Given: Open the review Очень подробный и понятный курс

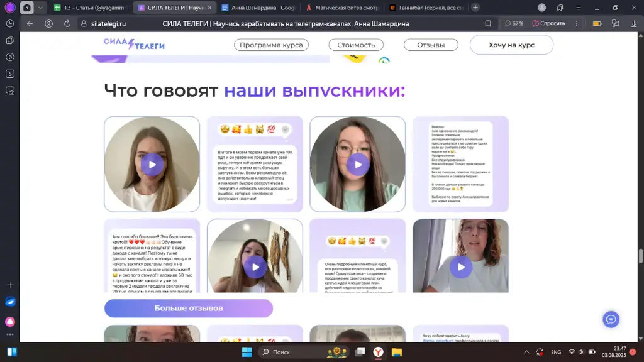Looking at the screenshot, I should (357, 256).
